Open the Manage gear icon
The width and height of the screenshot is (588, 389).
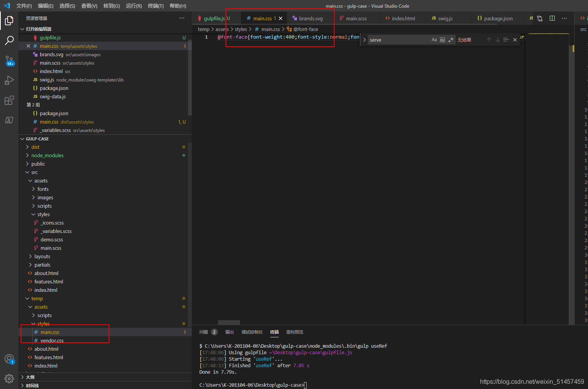(x=9, y=379)
